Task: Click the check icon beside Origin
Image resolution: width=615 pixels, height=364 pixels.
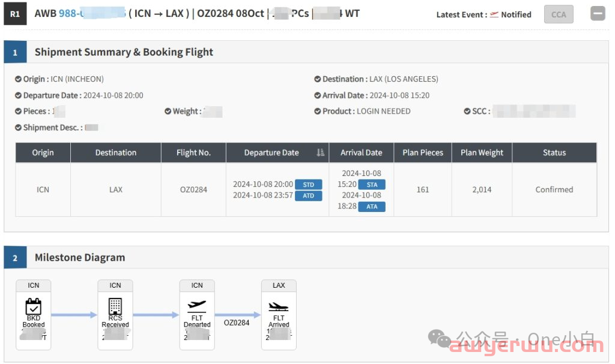Action: click(18, 79)
